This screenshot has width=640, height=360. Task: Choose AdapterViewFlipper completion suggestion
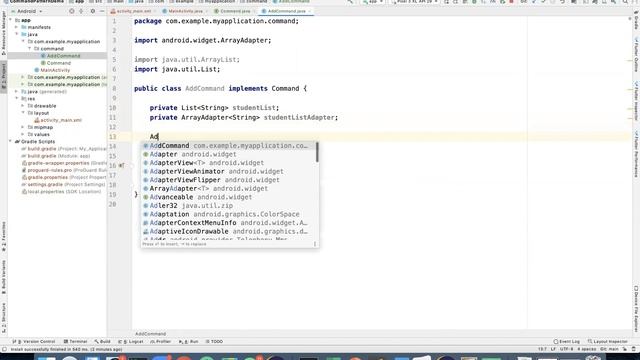click(229, 180)
